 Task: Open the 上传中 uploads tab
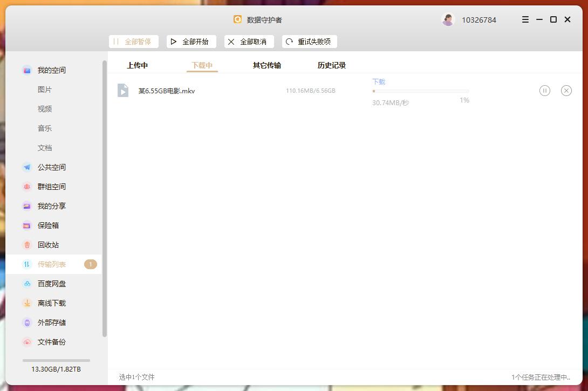coord(137,65)
